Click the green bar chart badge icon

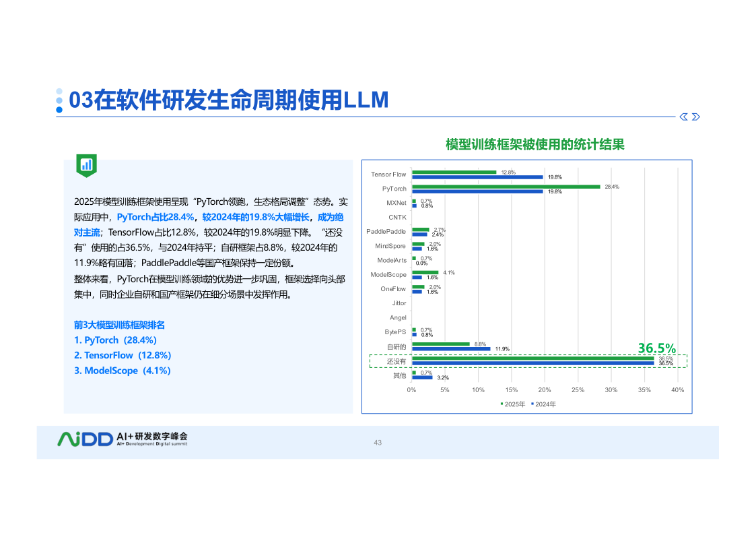pos(86,166)
